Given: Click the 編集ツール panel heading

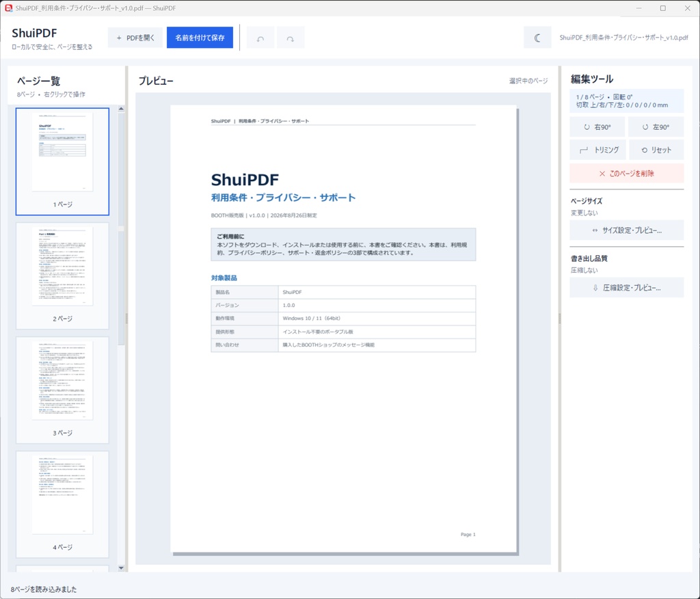Looking at the screenshot, I should point(591,79).
